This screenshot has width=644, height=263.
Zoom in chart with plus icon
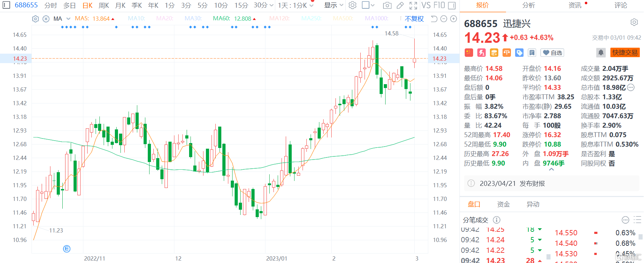[x=453, y=19]
